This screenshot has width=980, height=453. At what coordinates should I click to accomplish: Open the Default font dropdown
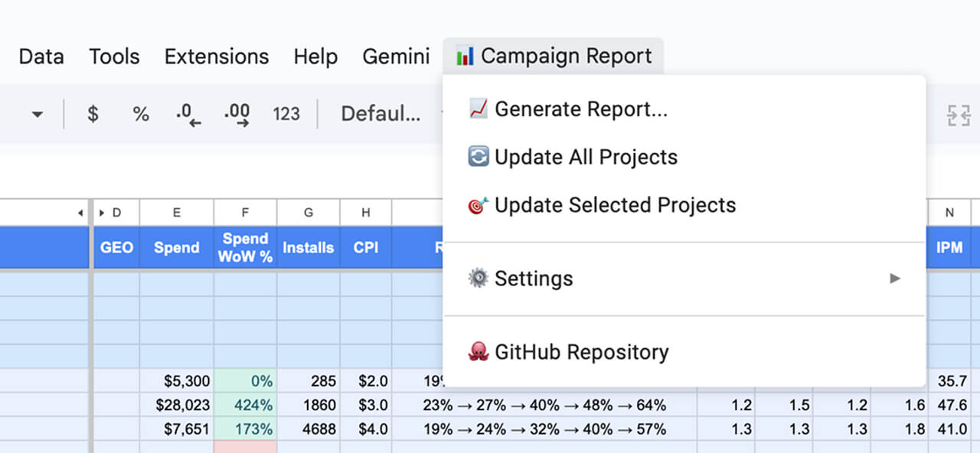click(x=381, y=114)
